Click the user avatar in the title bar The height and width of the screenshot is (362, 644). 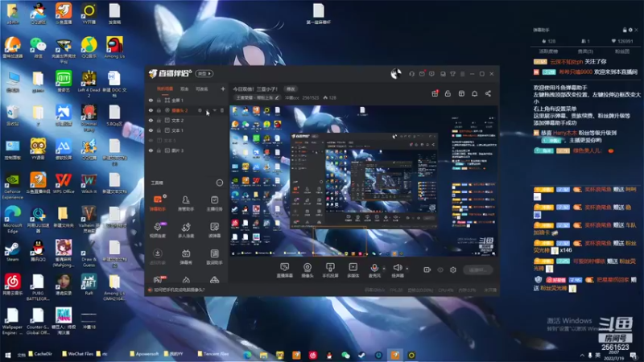396,74
